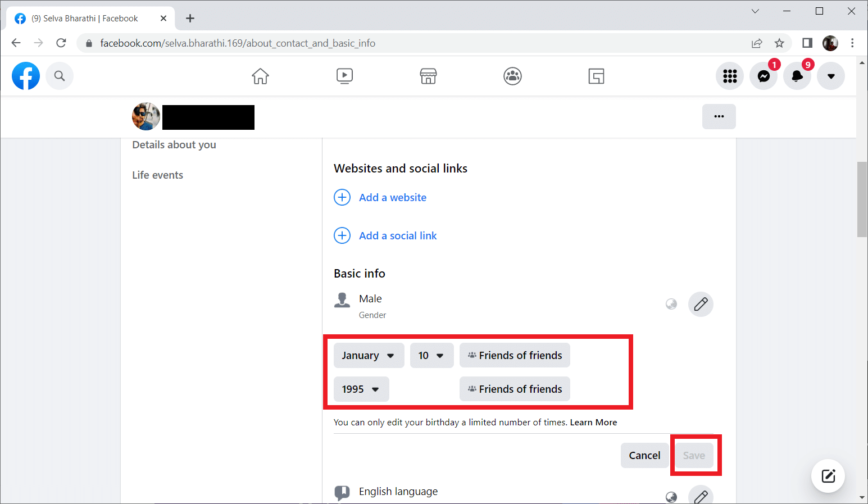Open the tab search chevron
The height and width of the screenshot is (504, 868).
(x=755, y=11)
